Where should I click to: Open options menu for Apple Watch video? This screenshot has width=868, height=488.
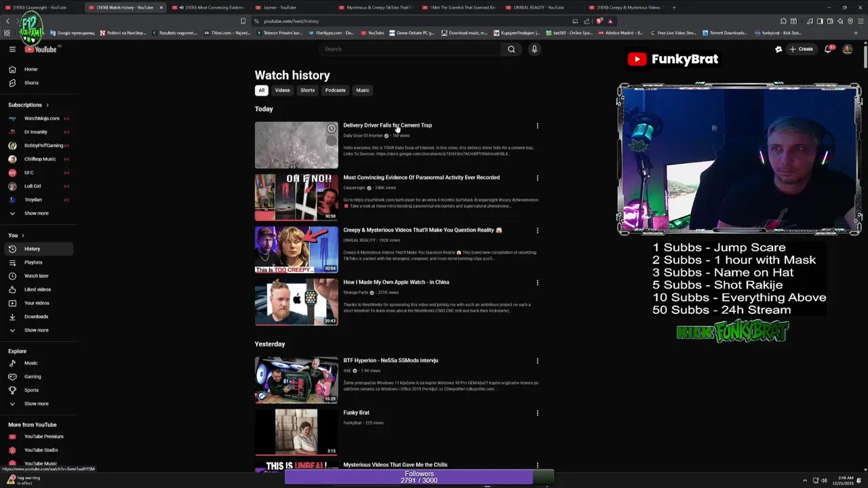click(537, 283)
